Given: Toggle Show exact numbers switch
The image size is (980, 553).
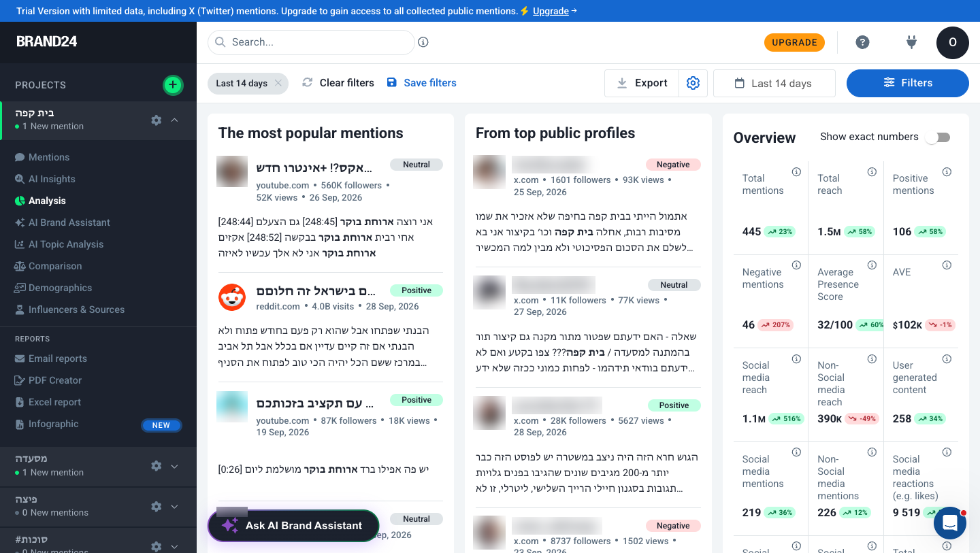Looking at the screenshot, I should pos(937,137).
